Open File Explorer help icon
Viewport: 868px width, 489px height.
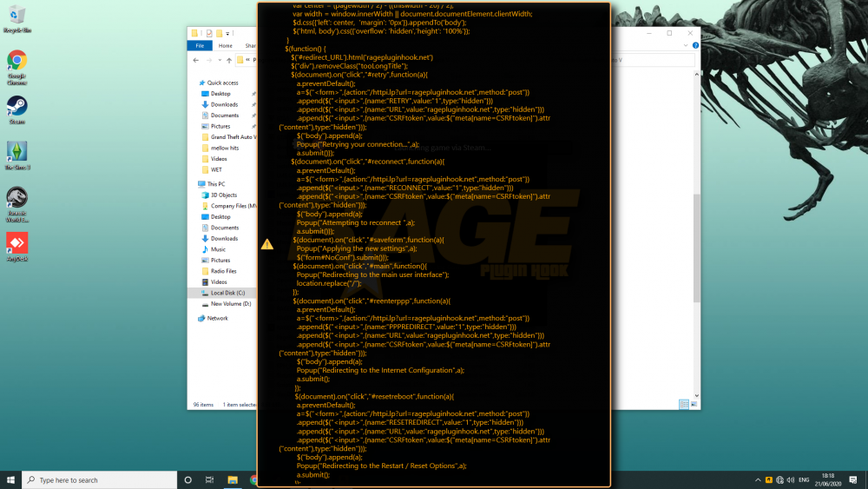pyautogui.click(x=695, y=45)
